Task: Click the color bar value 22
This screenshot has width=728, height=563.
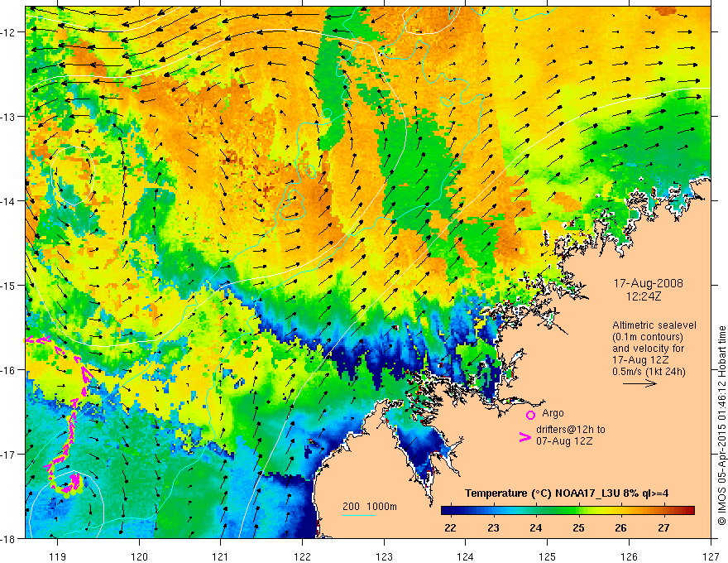Action: pos(450,527)
